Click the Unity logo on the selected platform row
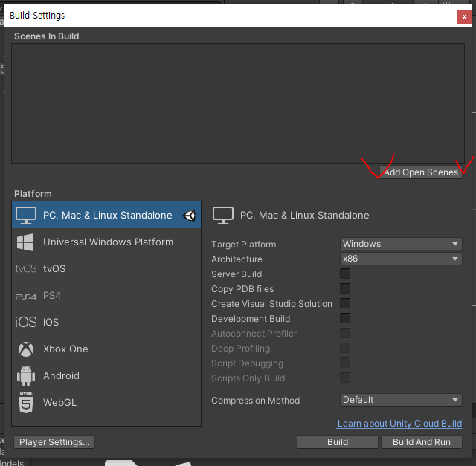This screenshot has height=466, width=476. click(189, 216)
